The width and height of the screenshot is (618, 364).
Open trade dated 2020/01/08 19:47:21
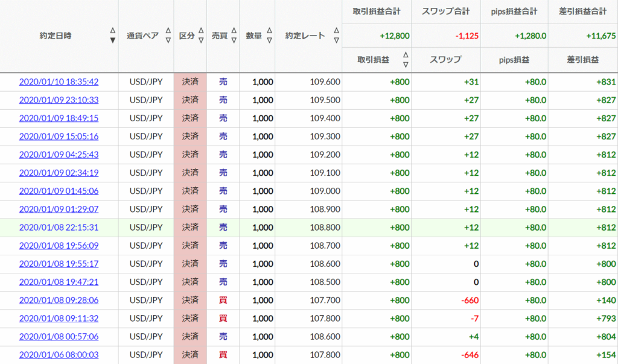click(59, 282)
